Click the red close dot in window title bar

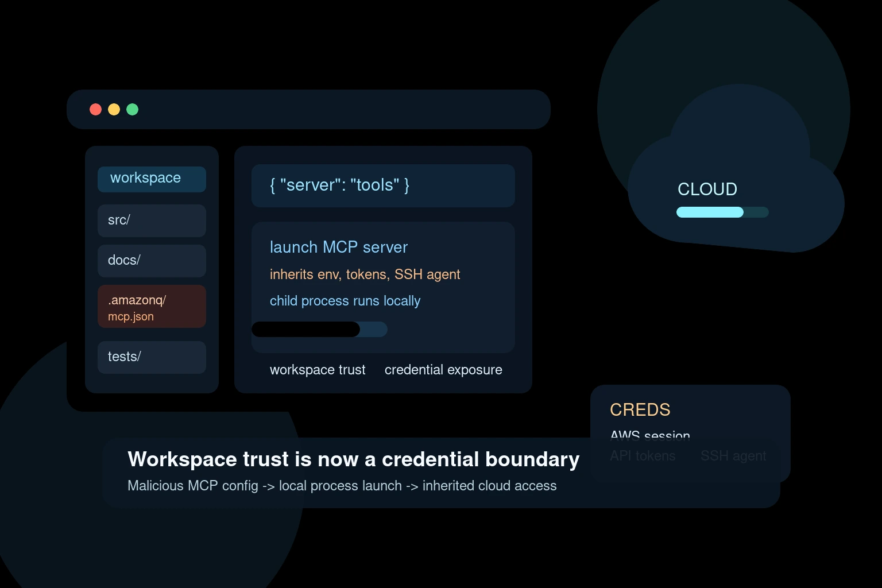[x=96, y=109]
